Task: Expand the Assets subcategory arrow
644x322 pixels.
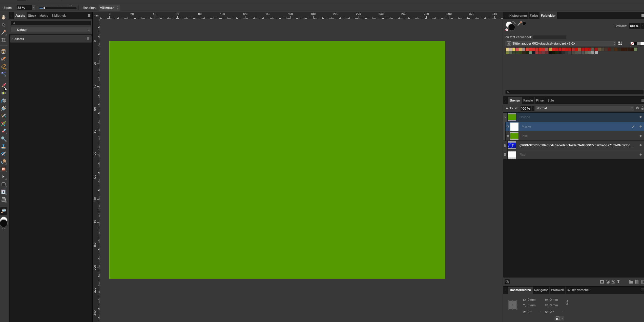Action: pos(12,39)
